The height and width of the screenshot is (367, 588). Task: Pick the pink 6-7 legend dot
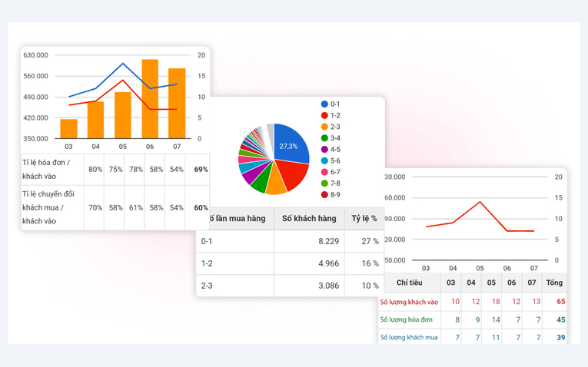tap(324, 172)
